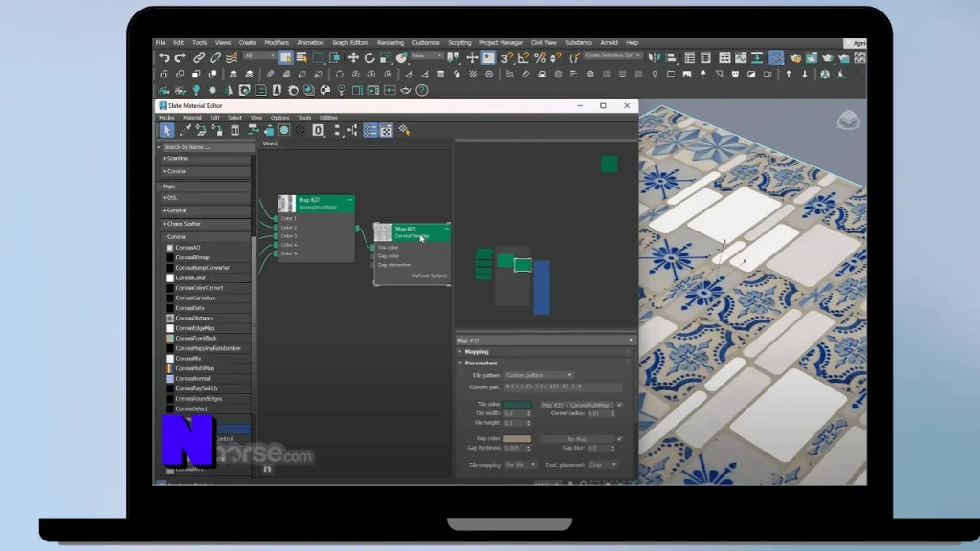Open the Tile mapping dropdown
This screenshot has width=980, height=551.
click(521, 465)
